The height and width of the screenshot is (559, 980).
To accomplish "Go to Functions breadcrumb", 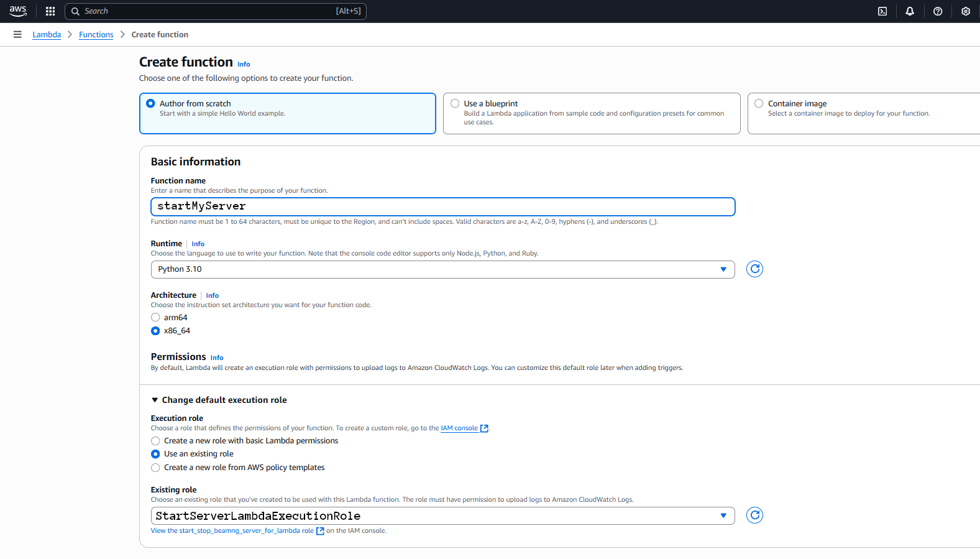I will (x=96, y=35).
